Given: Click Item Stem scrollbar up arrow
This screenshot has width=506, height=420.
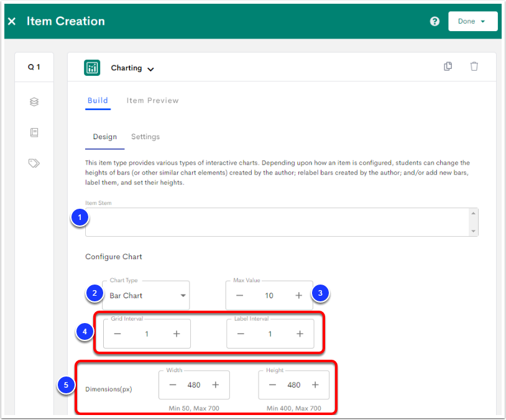Looking at the screenshot, I should (474, 213).
